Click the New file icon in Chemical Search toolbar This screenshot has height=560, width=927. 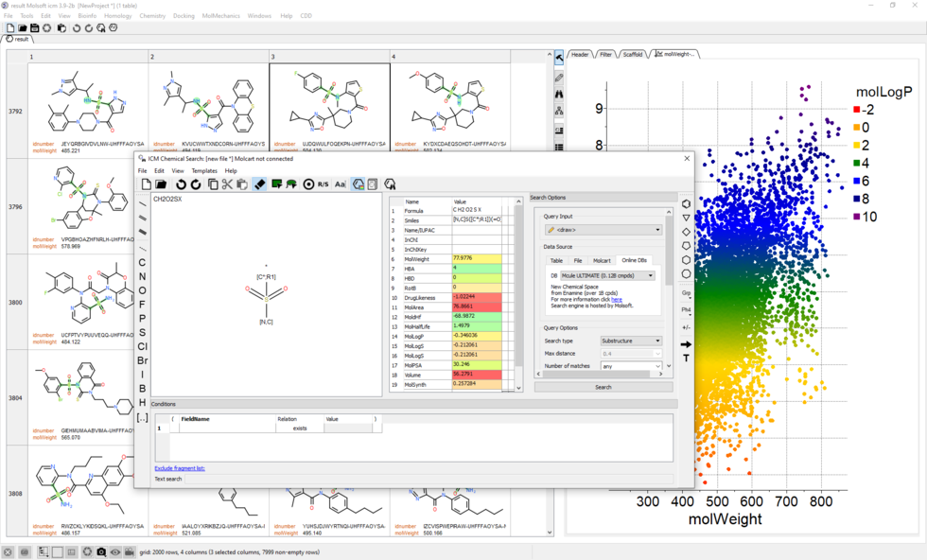(x=146, y=184)
